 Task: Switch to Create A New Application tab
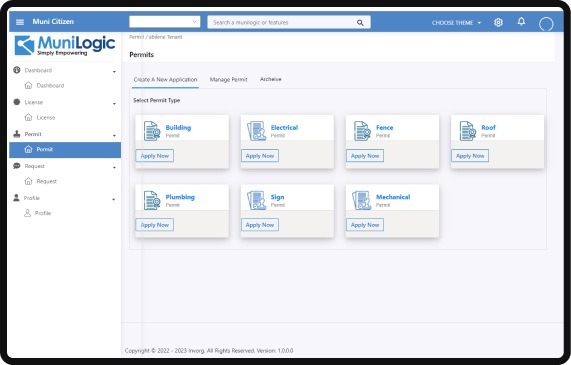(x=165, y=79)
